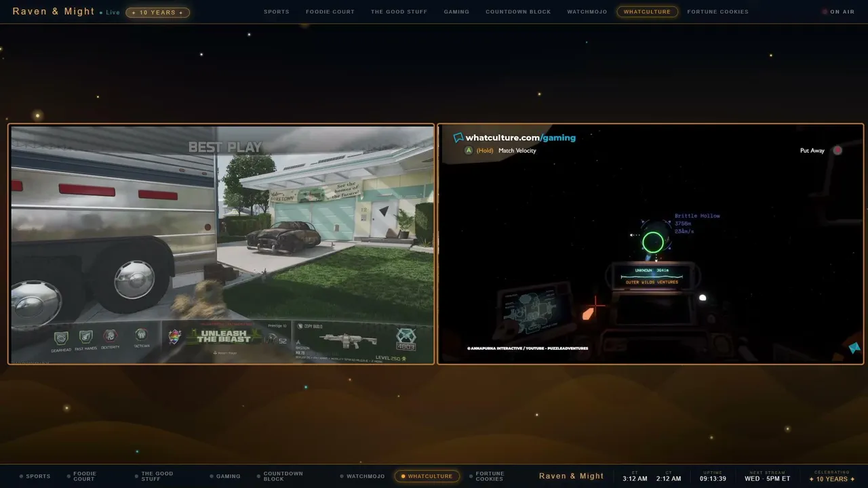Screen dimensions: 868x488
Task: Click the Dexterity perk icon
Action: point(110,335)
